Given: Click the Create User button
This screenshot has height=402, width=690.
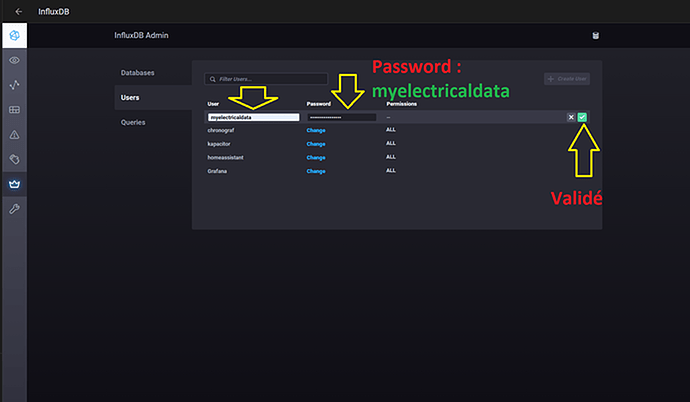Looking at the screenshot, I should click(x=567, y=79).
